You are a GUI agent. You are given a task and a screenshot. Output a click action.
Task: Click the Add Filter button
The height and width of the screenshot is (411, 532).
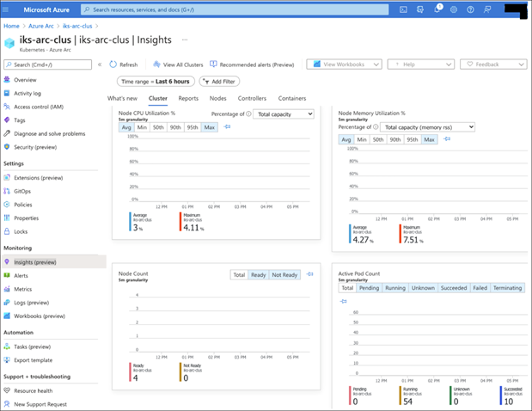click(x=219, y=81)
